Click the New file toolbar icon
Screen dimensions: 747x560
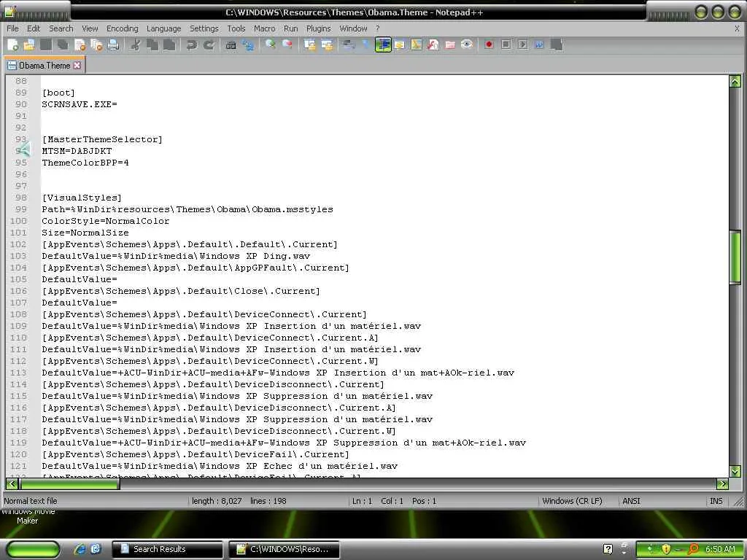(13, 45)
